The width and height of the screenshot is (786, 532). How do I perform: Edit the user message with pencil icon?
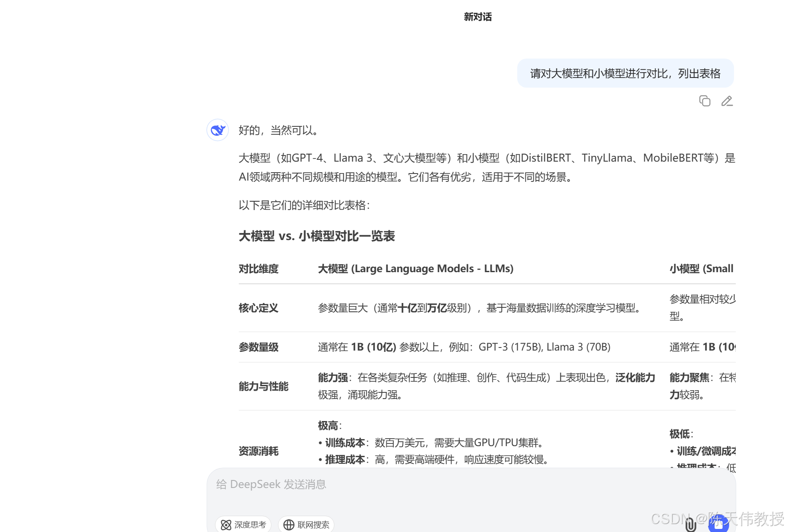pos(727,101)
